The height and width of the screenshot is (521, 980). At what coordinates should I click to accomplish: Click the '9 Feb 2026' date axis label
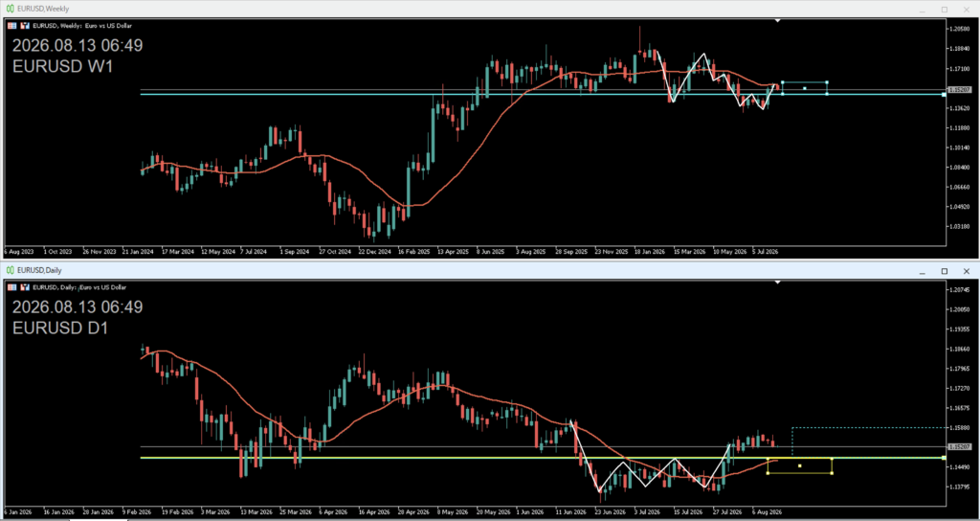[x=136, y=510]
